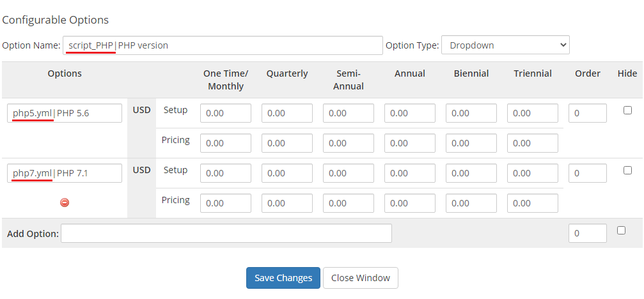644x299 pixels.
Task: Enable the Hide checkbox in Add Option row
Action: pos(621,231)
